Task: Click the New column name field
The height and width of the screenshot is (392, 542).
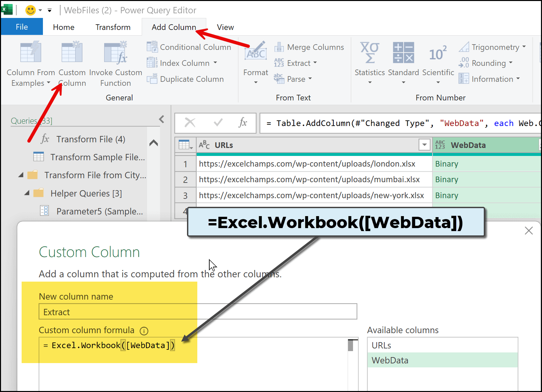Action: [x=198, y=312]
